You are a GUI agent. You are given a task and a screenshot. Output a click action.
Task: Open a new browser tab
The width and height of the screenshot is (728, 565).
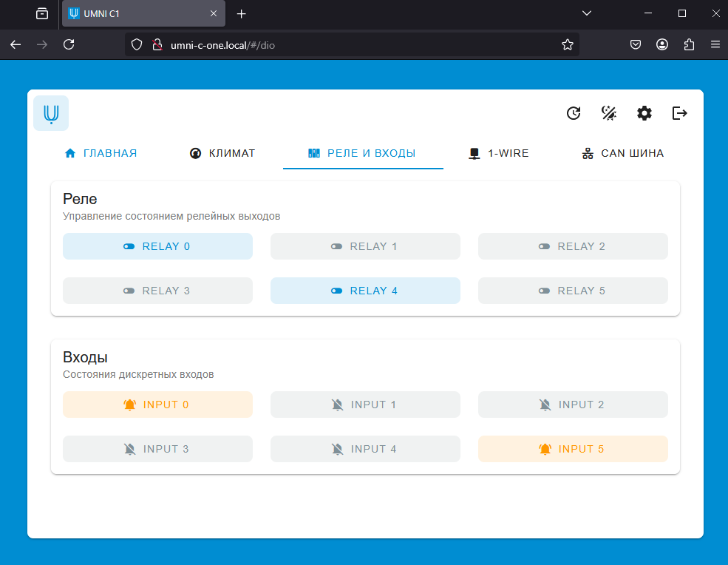pos(241,14)
